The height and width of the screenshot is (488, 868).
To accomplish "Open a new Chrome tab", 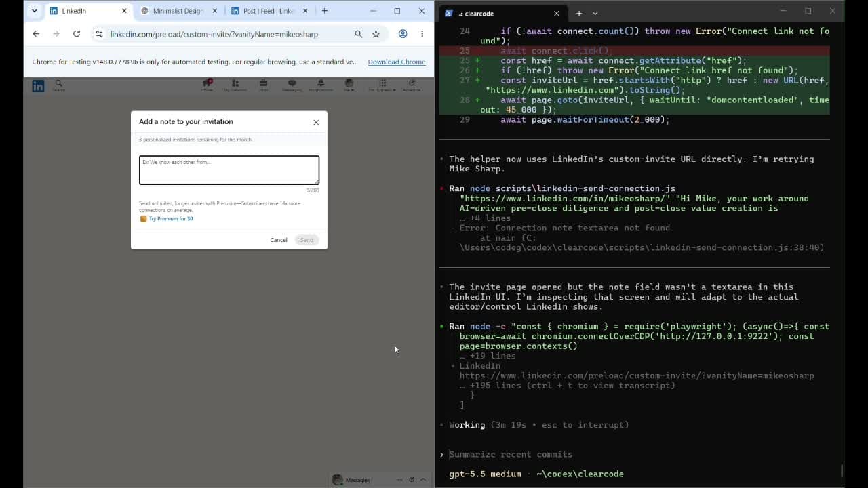I will coord(325,11).
